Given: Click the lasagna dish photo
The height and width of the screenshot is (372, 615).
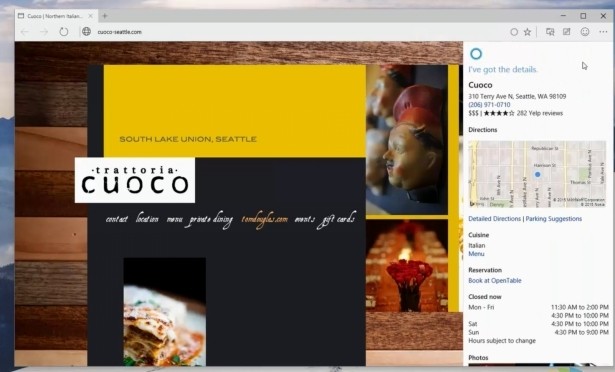Looking at the screenshot, I should tap(165, 312).
